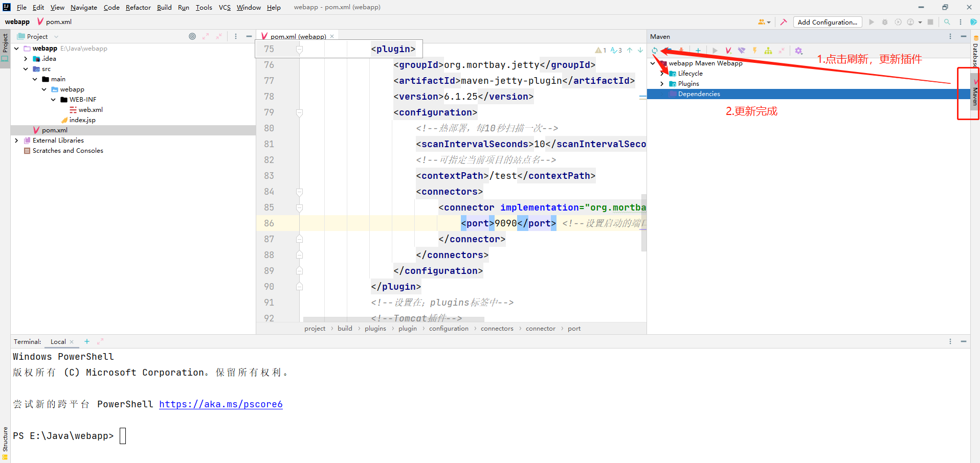This screenshot has width=980, height=463.
Task: Click plugins breadcrumb
Action: 375,329
